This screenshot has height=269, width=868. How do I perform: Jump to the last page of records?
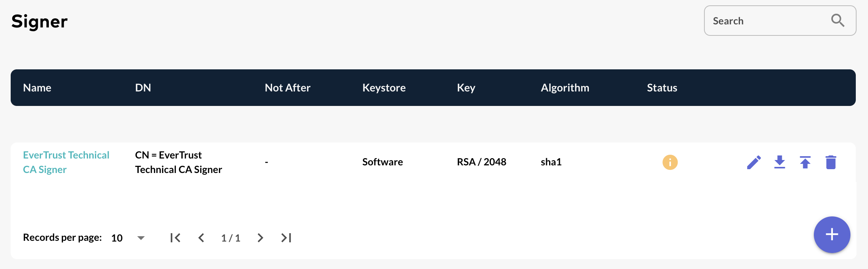click(286, 238)
